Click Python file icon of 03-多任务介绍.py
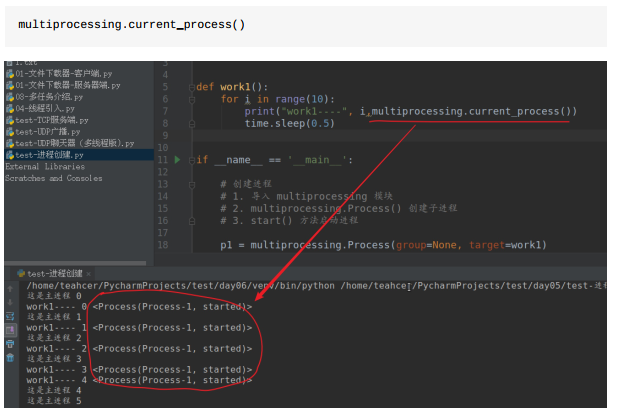The image size is (618, 419). pos(10,97)
